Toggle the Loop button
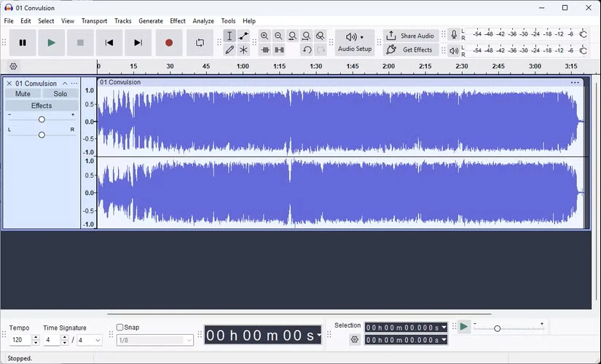 [200, 42]
